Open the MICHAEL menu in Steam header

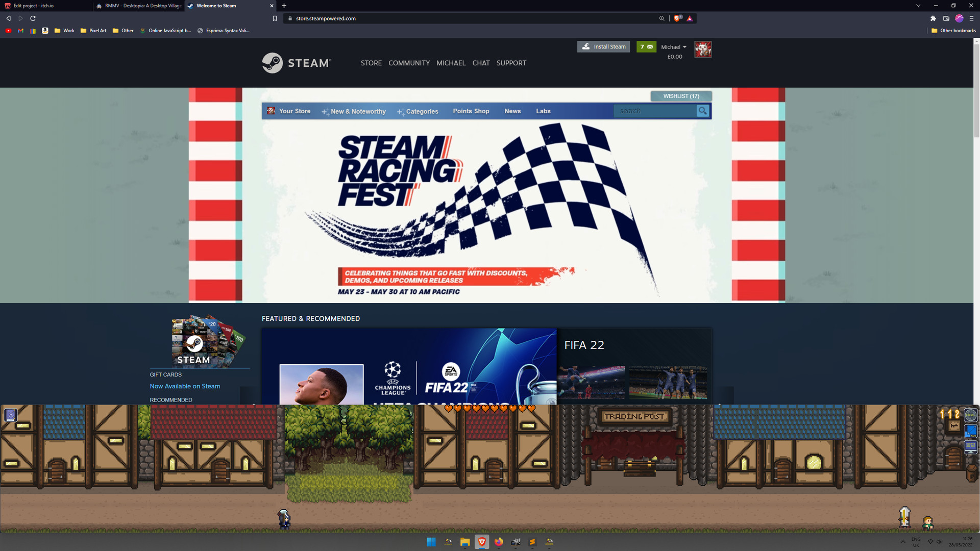(451, 63)
